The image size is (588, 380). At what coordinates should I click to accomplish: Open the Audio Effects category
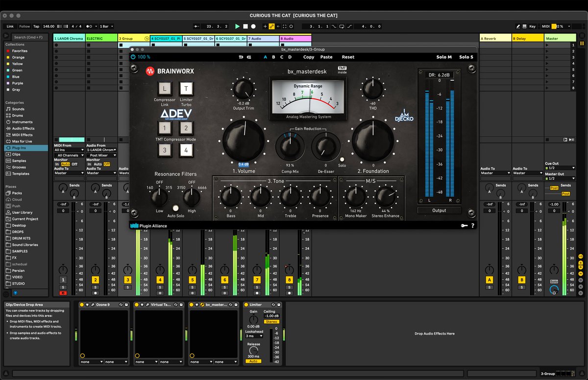(x=24, y=128)
